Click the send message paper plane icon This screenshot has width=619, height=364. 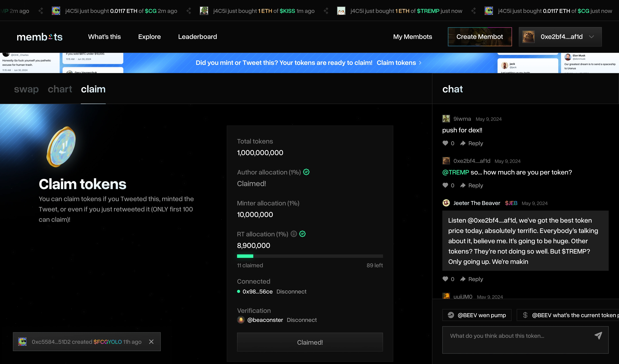pos(598,335)
